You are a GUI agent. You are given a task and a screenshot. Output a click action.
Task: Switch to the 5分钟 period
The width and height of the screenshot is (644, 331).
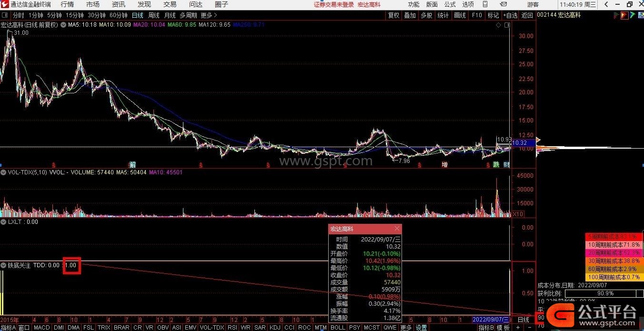pos(54,15)
